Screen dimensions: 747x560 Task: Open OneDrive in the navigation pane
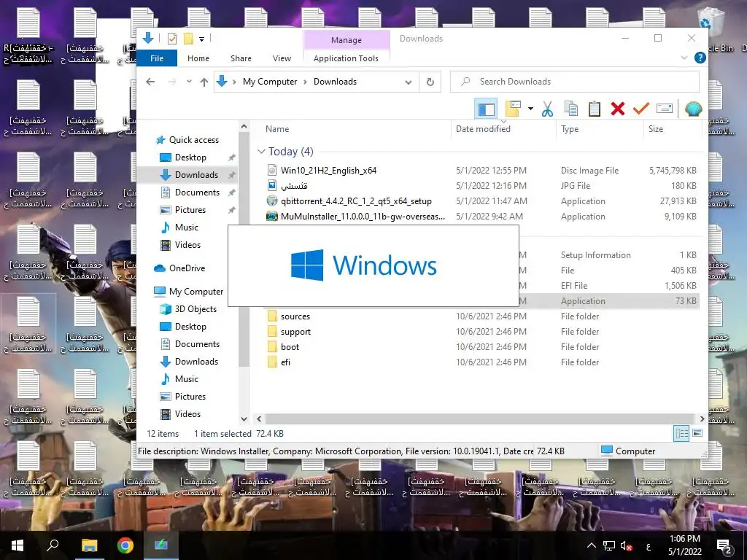[x=187, y=268]
